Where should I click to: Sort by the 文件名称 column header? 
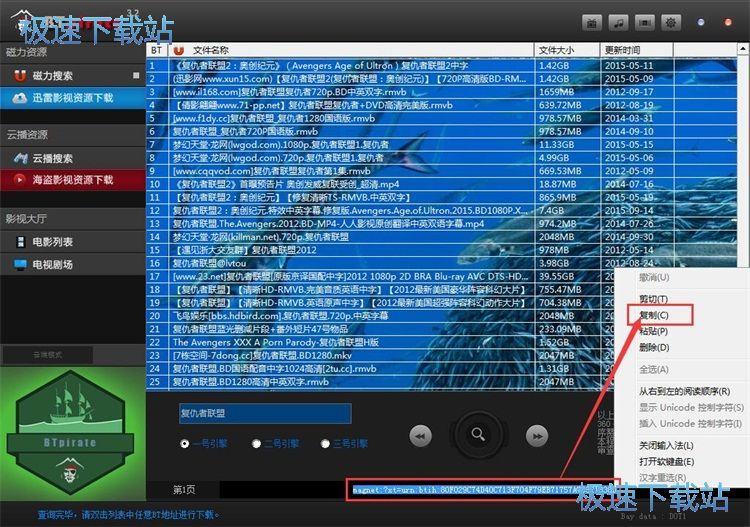tap(351, 50)
